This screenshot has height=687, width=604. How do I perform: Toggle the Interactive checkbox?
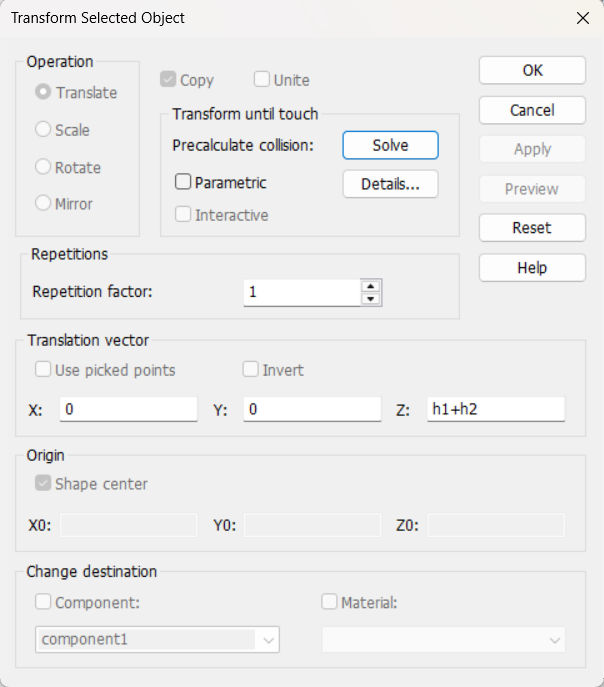coord(183,214)
